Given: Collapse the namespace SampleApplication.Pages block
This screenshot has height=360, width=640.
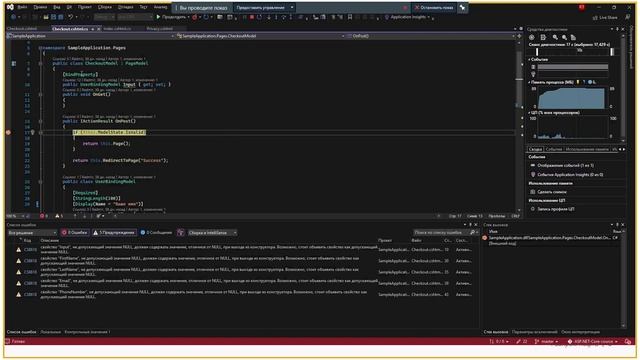Looking at the screenshot, I should 40,48.
